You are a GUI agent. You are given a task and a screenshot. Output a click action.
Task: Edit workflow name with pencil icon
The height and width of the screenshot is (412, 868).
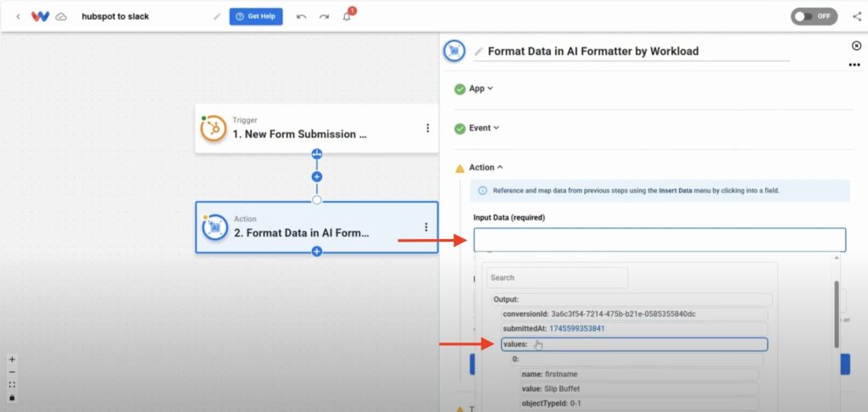click(217, 17)
